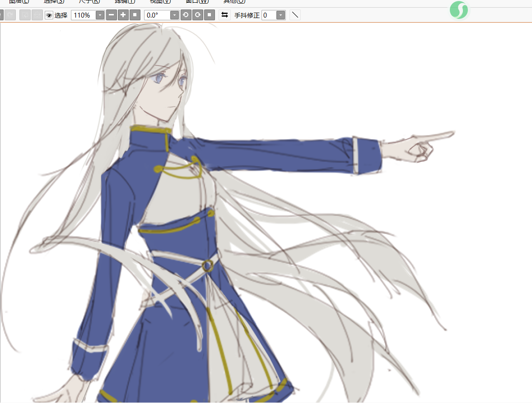
Task: Click the redo arrow button
Action: point(10,15)
